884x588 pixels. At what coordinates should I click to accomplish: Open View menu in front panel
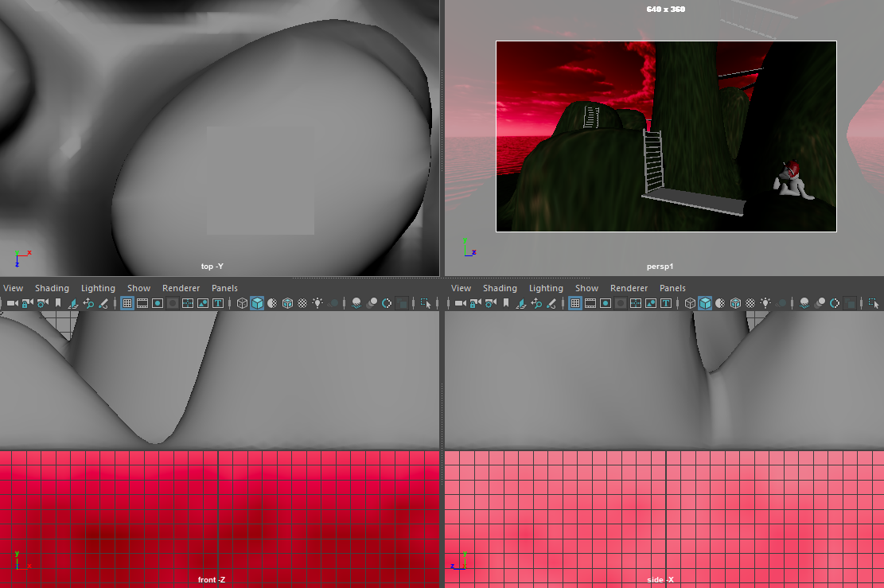pos(13,288)
